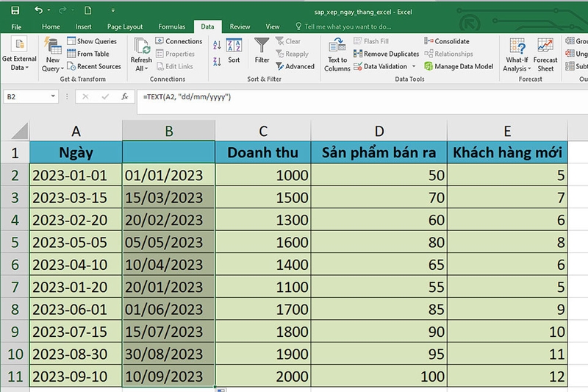Click the Properties ribbon item
Viewport: 588px width, 392px height.
pyautogui.click(x=175, y=54)
